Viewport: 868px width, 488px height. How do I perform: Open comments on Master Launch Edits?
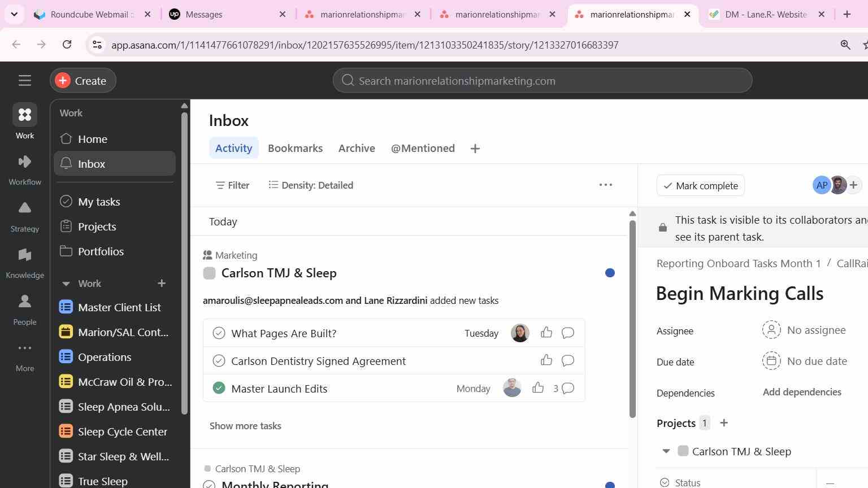click(x=568, y=388)
